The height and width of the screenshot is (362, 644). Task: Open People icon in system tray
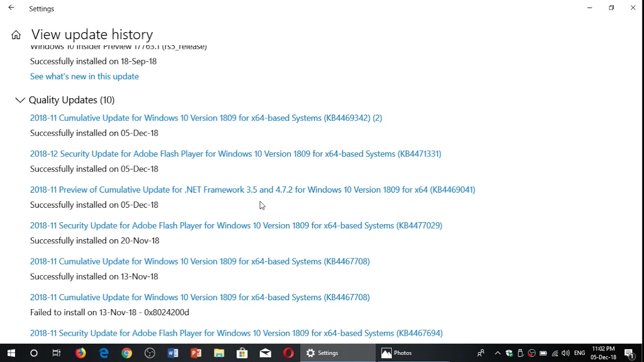coord(481,353)
